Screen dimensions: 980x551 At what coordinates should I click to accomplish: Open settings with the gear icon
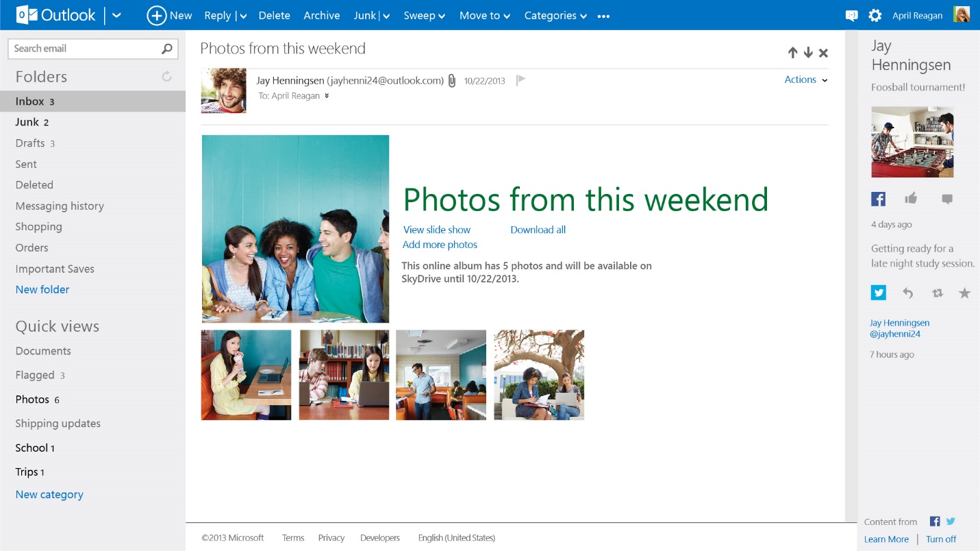pos(875,16)
